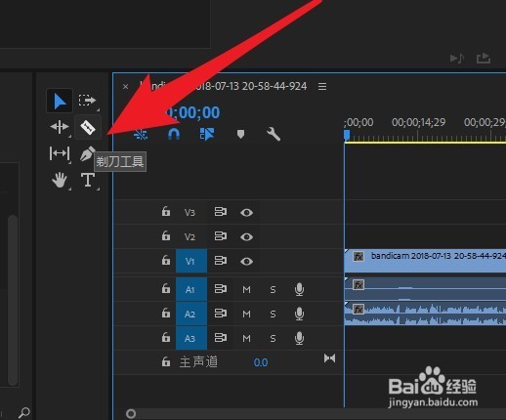This screenshot has width=506, height=420.
Task: Enable voice-over record on A3
Action: click(x=299, y=338)
